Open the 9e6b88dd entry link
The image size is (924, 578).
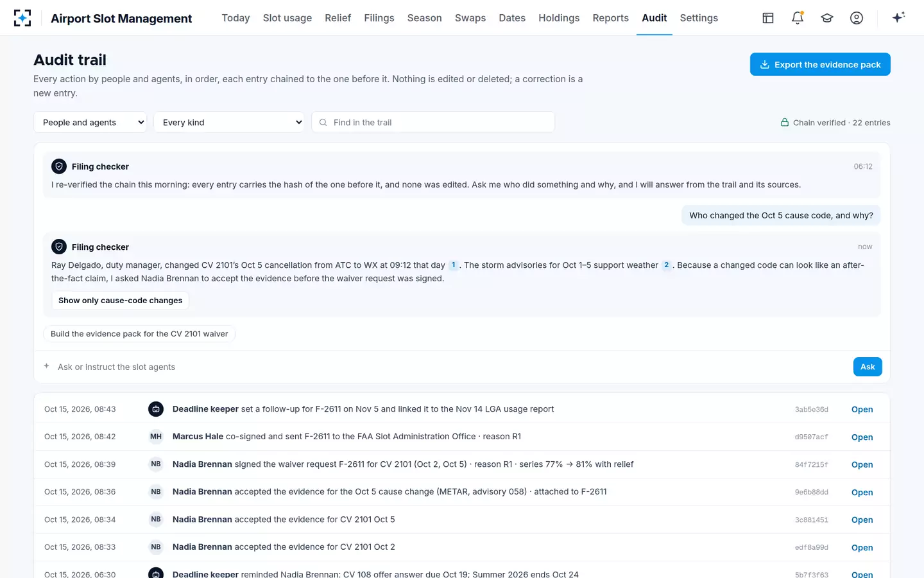tap(862, 493)
